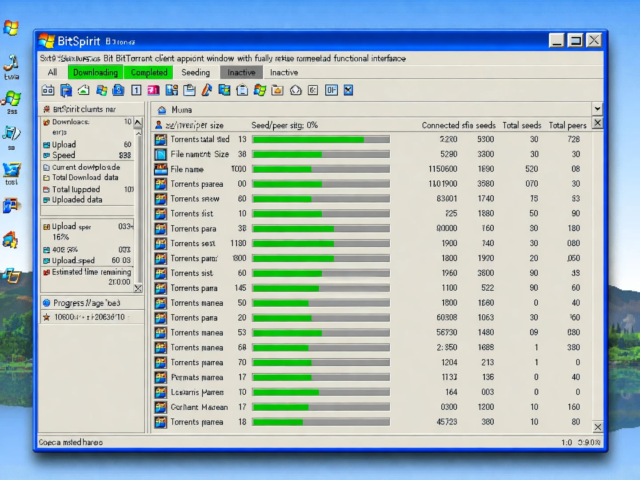Sort by the 'Total seeds' column header
The image size is (640, 480).
click(522, 125)
